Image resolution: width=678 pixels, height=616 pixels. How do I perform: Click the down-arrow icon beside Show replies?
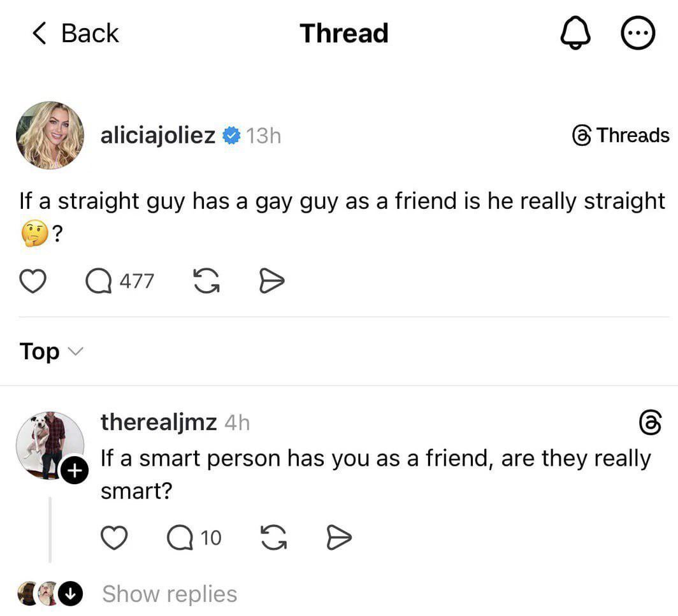pos(71,594)
